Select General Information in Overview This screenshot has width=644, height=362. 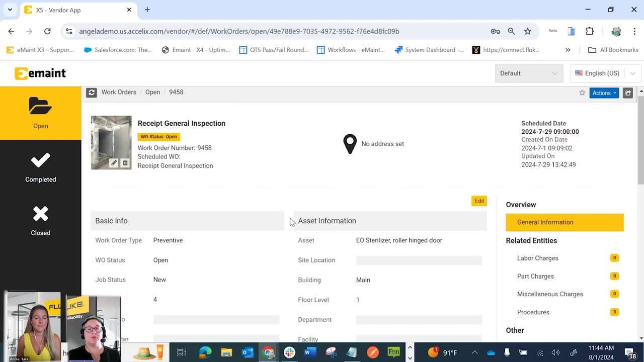(x=565, y=222)
